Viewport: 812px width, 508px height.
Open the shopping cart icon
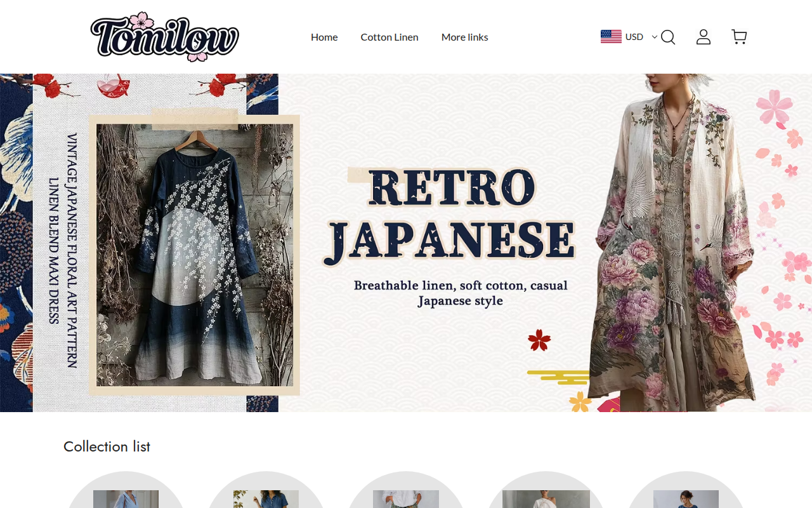pyautogui.click(x=739, y=37)
